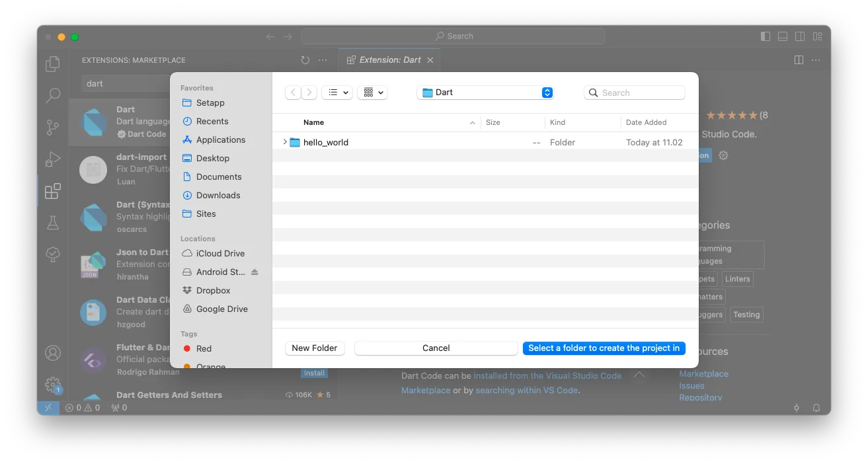Open the notifications bell in status bar

(816, 408)
